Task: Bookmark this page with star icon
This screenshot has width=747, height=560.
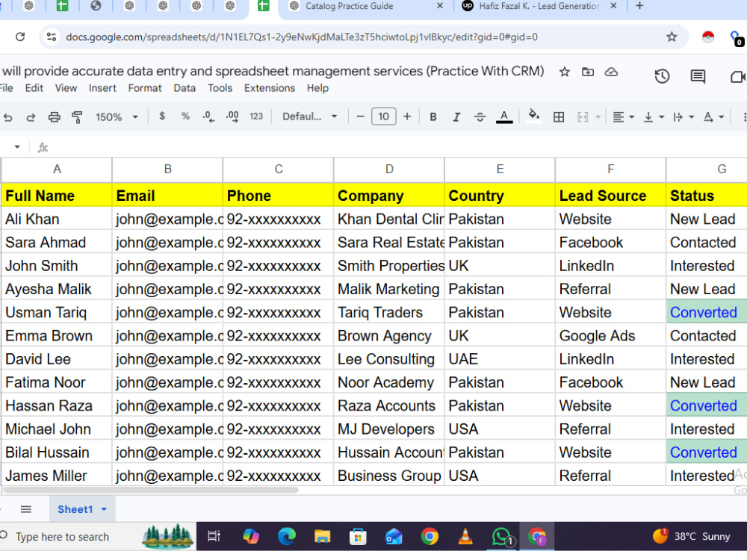Action: coord(672,37)
